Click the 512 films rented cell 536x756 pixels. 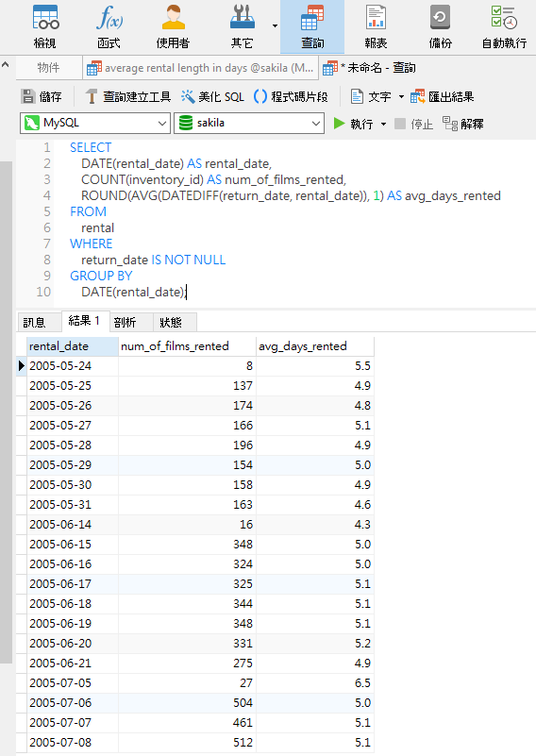click(187, 742)
